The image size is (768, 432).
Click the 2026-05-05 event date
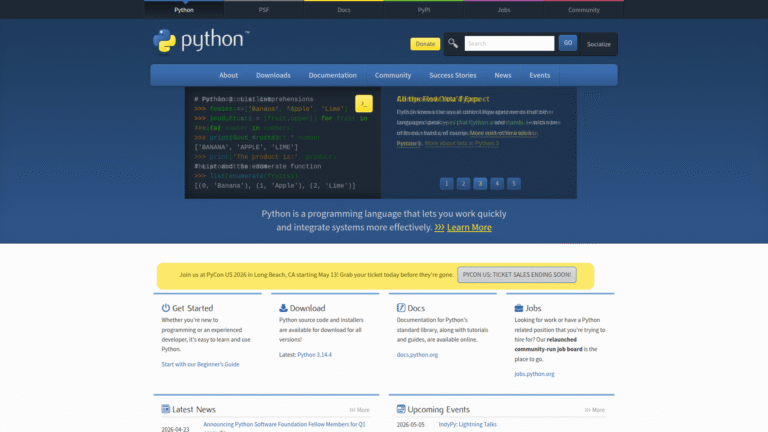click(x=410, y=425)
